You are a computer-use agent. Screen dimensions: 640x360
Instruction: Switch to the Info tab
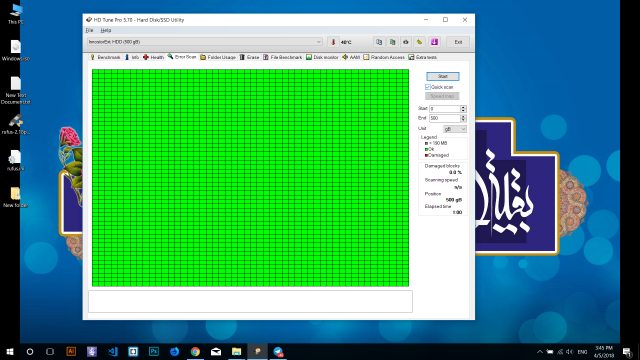[132, 57]
